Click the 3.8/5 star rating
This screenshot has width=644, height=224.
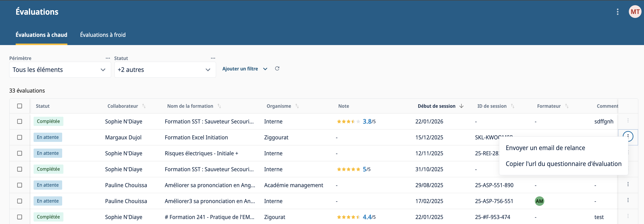[356, 122]
